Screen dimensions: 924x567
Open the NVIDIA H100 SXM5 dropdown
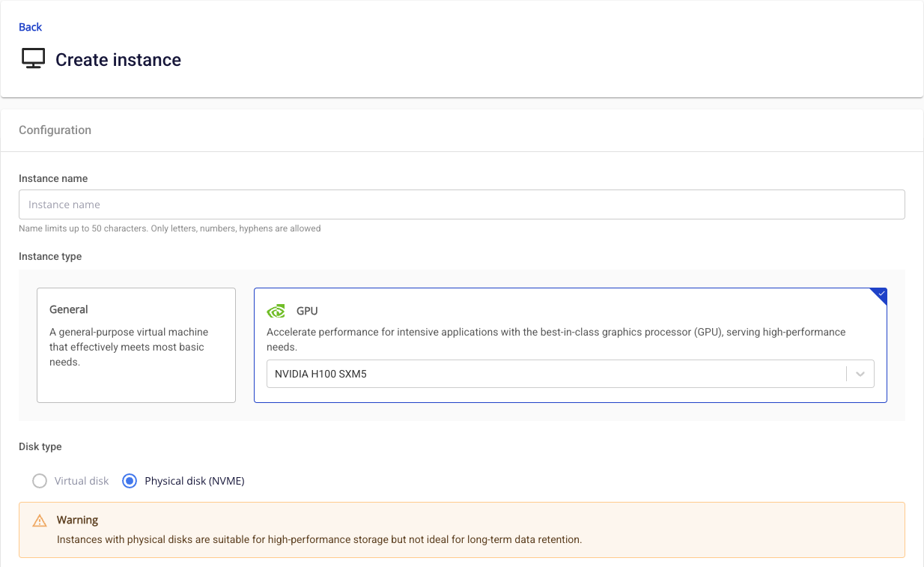coord(571,374)
